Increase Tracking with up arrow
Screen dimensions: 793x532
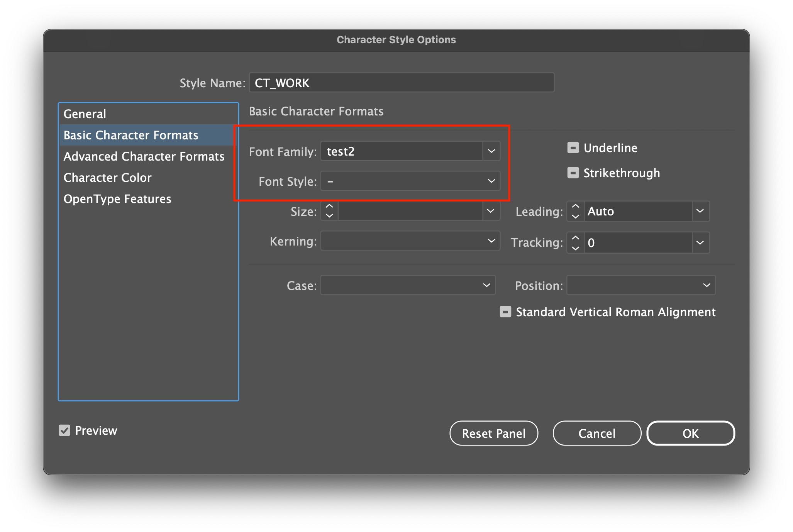575,238
